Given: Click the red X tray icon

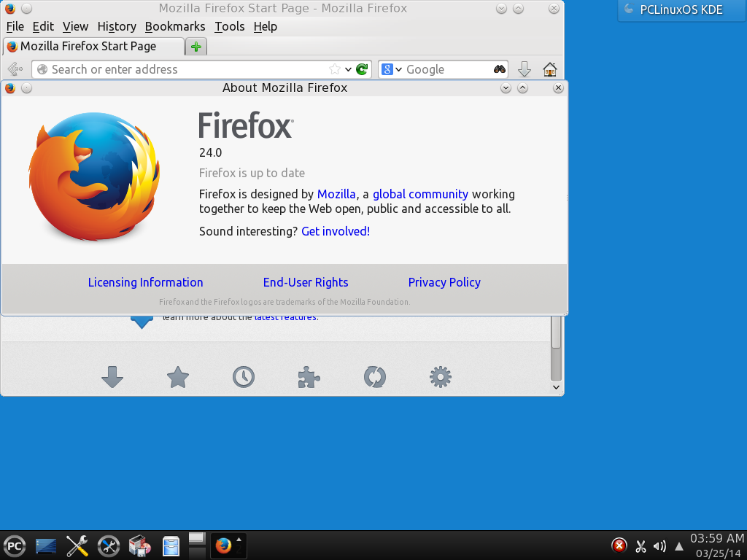Looking at the screenshot, I should tap(619, 545).
